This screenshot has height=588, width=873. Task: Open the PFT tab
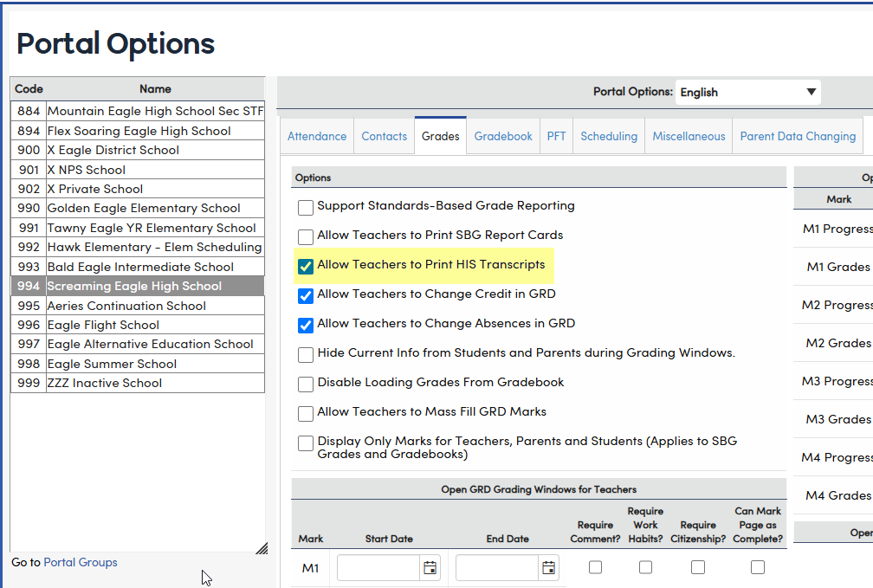(x=556, y=137)
